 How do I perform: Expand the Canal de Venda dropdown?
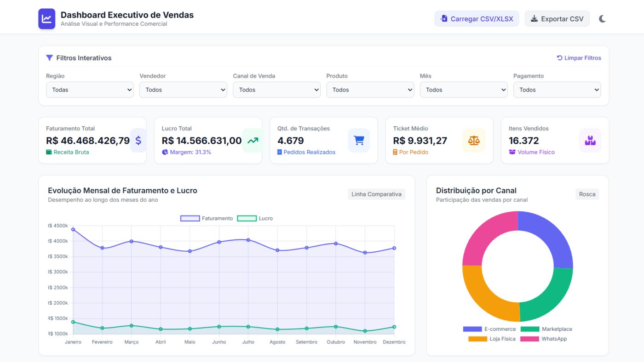276,90
